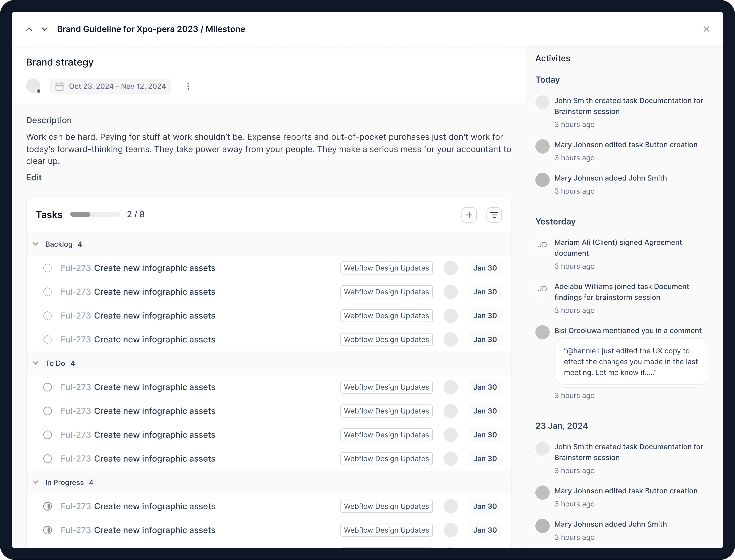Screen dimensions: 735x560
Task: Open Webflow Design Updates tag on fourth To Do task
Action: click(x=386, y=459)
